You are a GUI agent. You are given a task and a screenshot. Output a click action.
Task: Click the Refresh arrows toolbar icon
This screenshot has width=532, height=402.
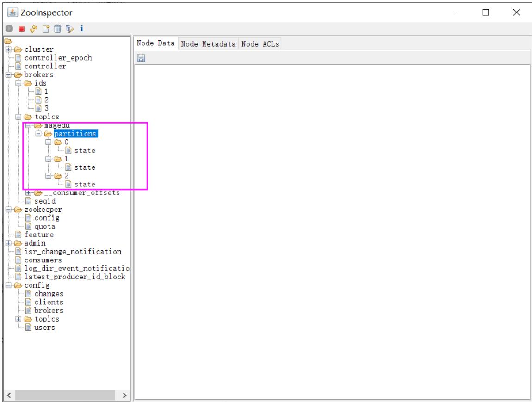pos(33,29)
